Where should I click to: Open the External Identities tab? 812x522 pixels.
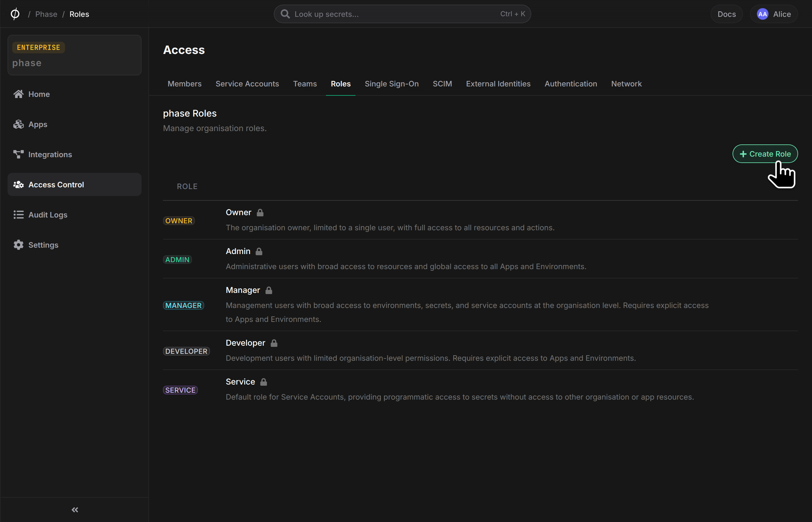498,84
